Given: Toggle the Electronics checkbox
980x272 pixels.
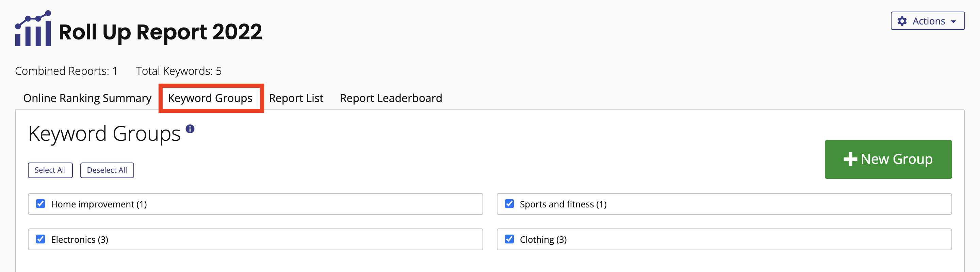Looking at the screenshot, I should pyautogui.click(x=41, y=239).
